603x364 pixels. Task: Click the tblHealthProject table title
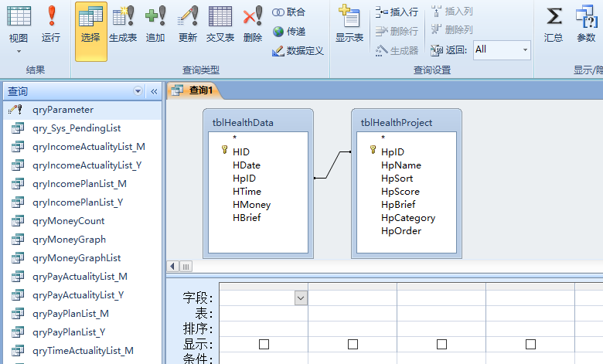(397, 123)
